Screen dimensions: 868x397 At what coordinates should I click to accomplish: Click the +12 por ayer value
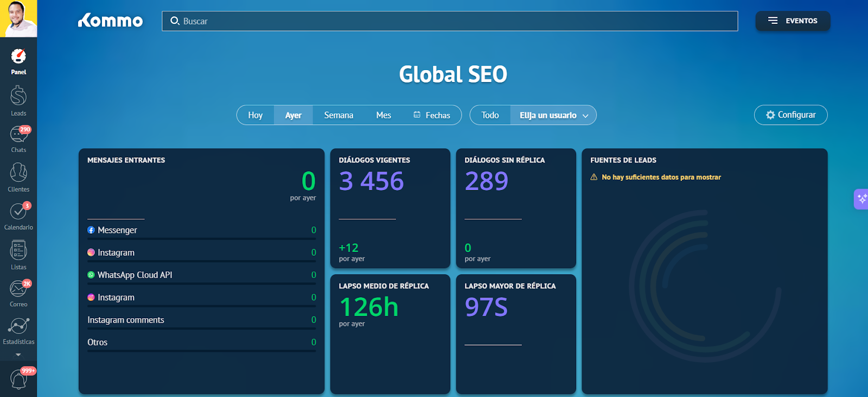[x=349, y=248]
